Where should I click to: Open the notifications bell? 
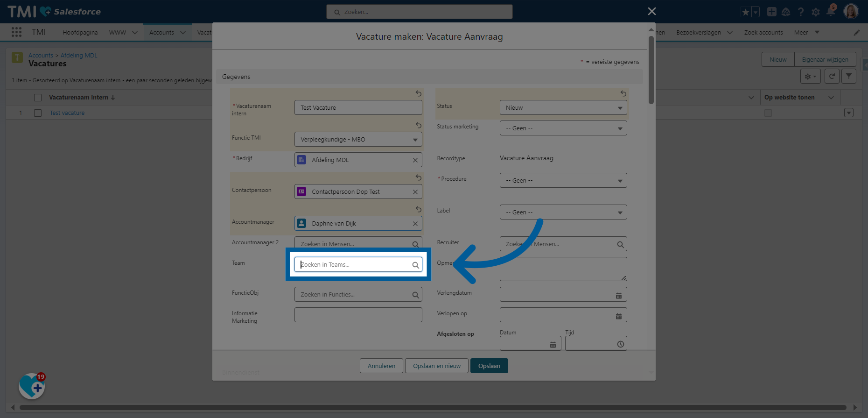tap(831, 11)
